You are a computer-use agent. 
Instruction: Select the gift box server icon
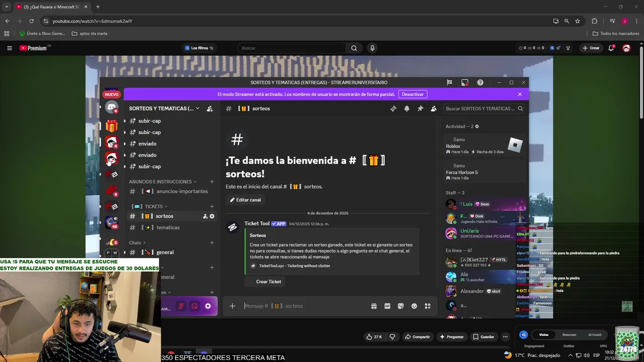tap(112, 126)
